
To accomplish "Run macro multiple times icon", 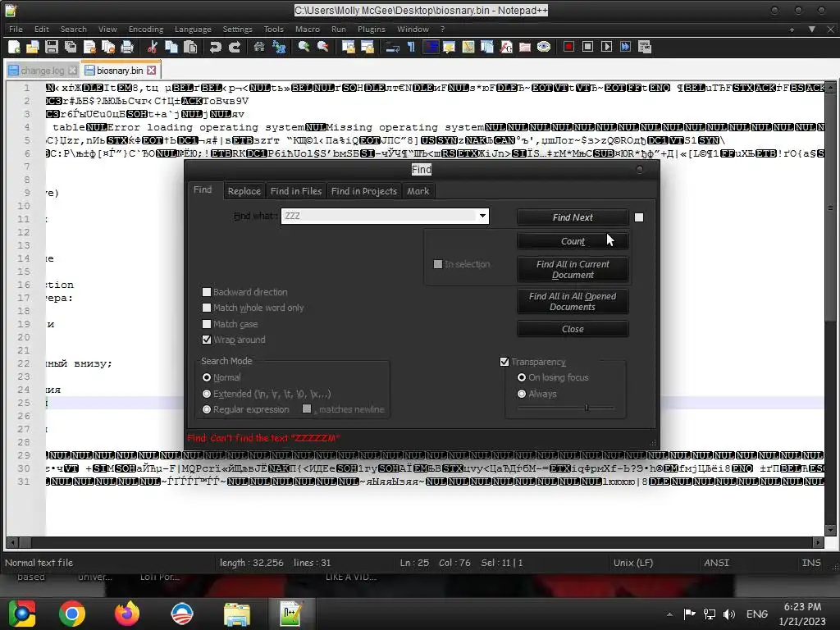I will pyautogui.click(x=625, y=47).
